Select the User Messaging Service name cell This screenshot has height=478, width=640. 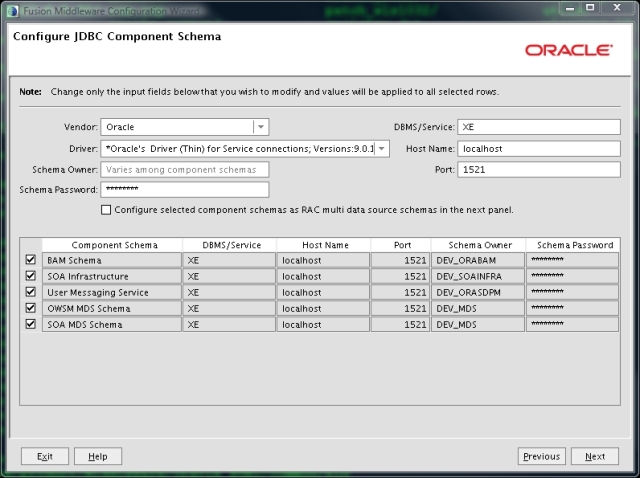coord(112,292)
